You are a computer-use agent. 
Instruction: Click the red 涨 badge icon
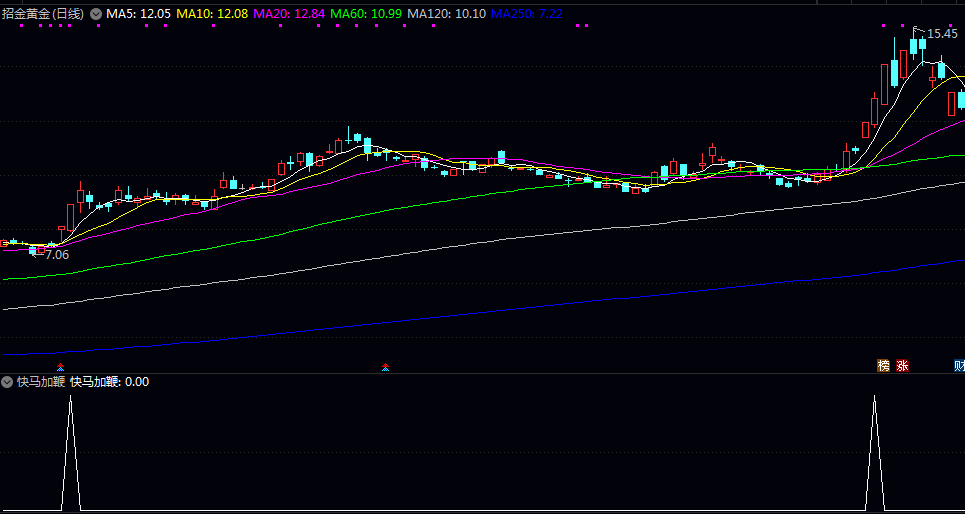903,366
